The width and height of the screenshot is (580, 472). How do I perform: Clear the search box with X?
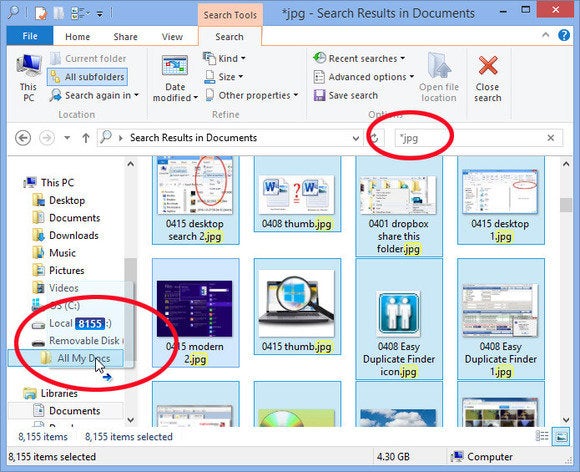click(551, 138)
